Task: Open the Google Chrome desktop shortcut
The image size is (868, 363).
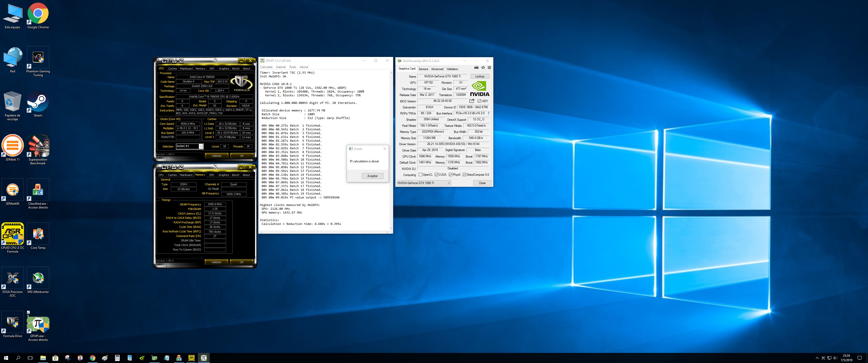Action: [x=38, y=16]
